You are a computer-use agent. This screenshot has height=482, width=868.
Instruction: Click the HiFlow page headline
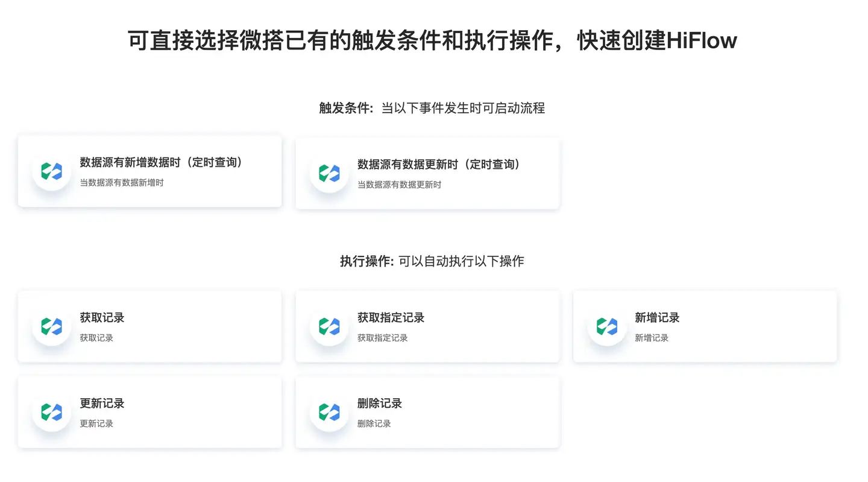432,40
